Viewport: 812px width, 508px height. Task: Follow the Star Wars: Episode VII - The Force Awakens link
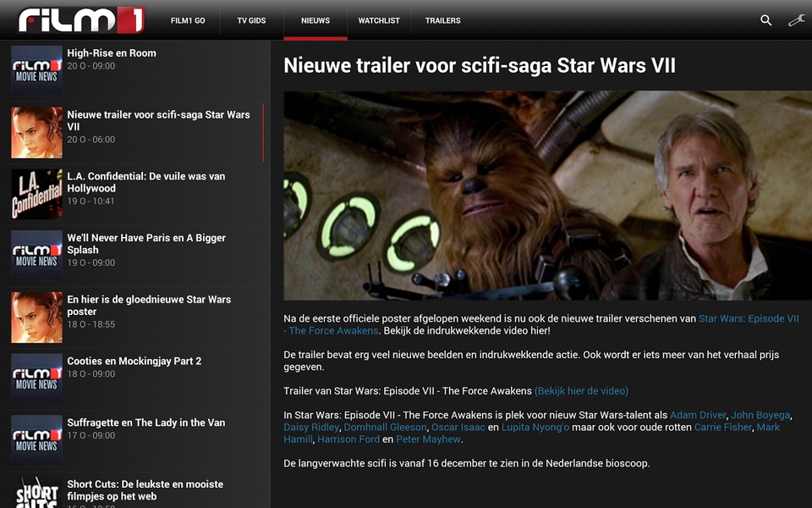pyautogui.click(x=541, y=324)
